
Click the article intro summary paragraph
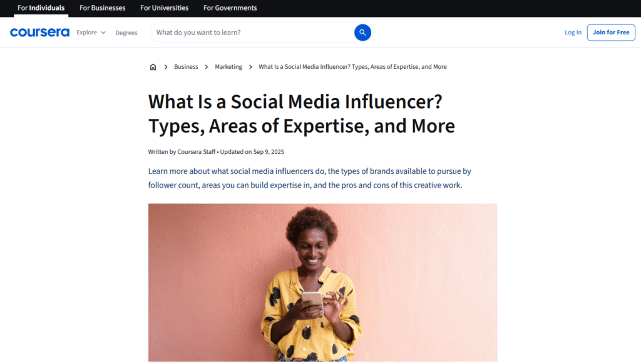(x=309, y=178)
